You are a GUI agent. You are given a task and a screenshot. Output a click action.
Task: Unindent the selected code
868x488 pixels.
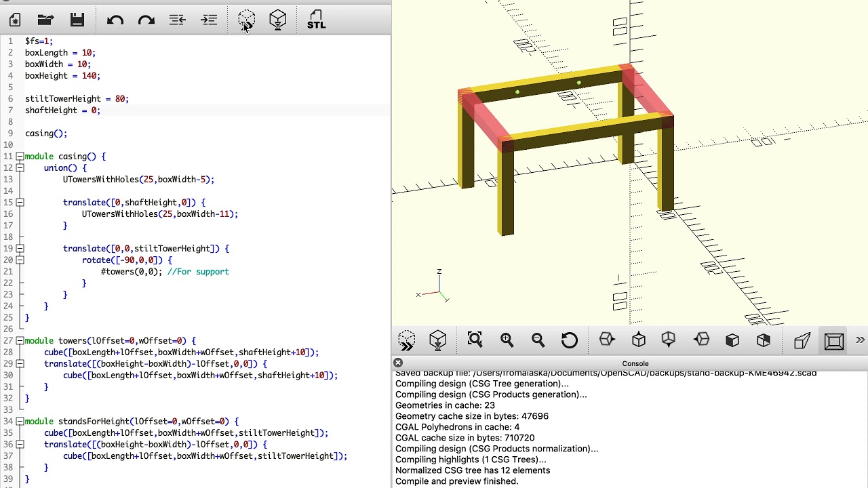[178, 20]
